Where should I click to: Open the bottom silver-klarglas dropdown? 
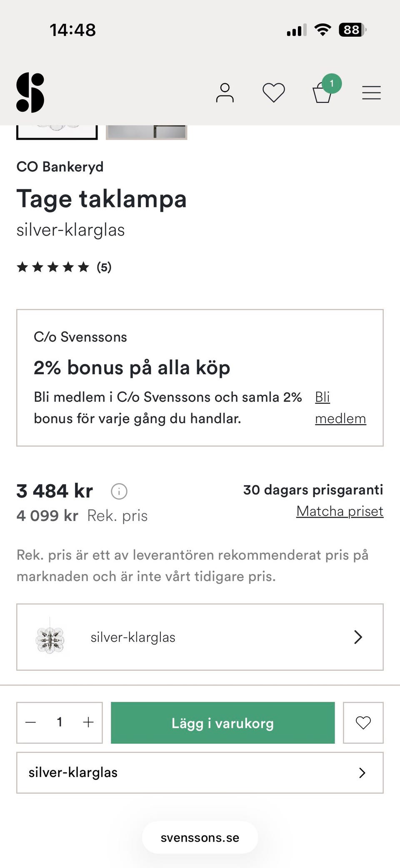point(200,772)
